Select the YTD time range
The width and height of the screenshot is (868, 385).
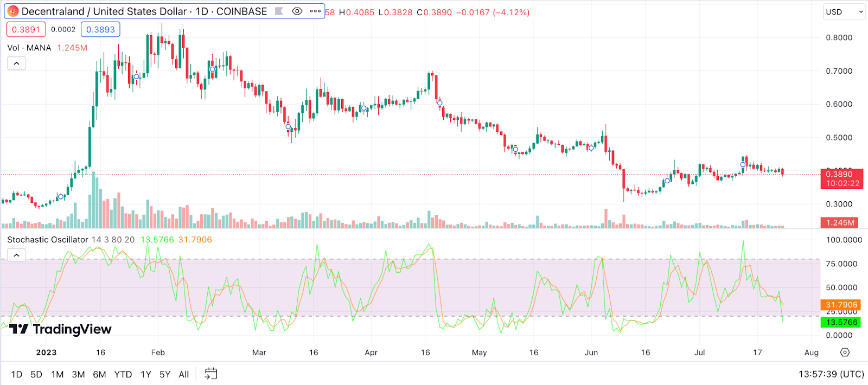tap(123, 374)
